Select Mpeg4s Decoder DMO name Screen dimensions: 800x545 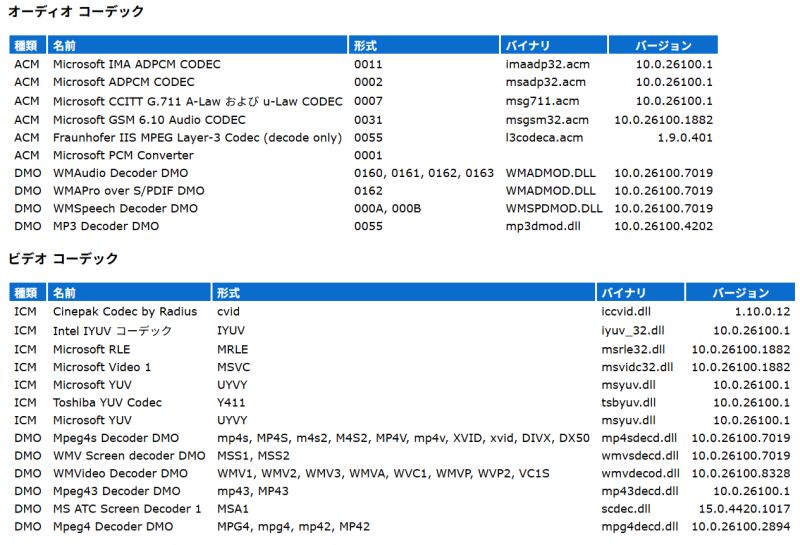click(116, 438)
